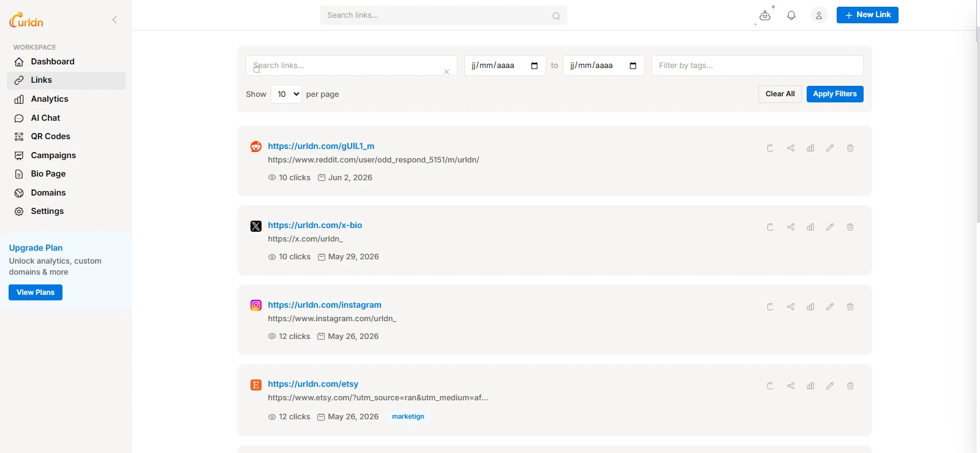
Task: Share the etsy link
Action: (x=791, y=386)
